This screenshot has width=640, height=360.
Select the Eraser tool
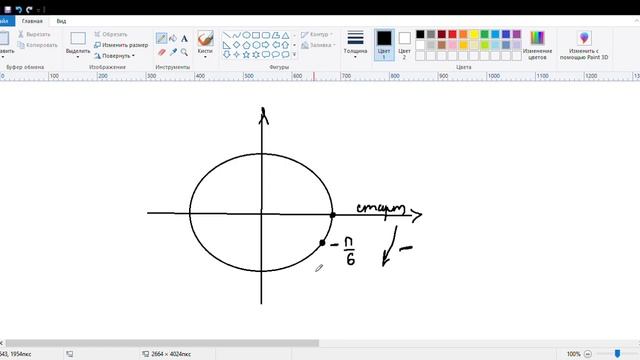162,52
